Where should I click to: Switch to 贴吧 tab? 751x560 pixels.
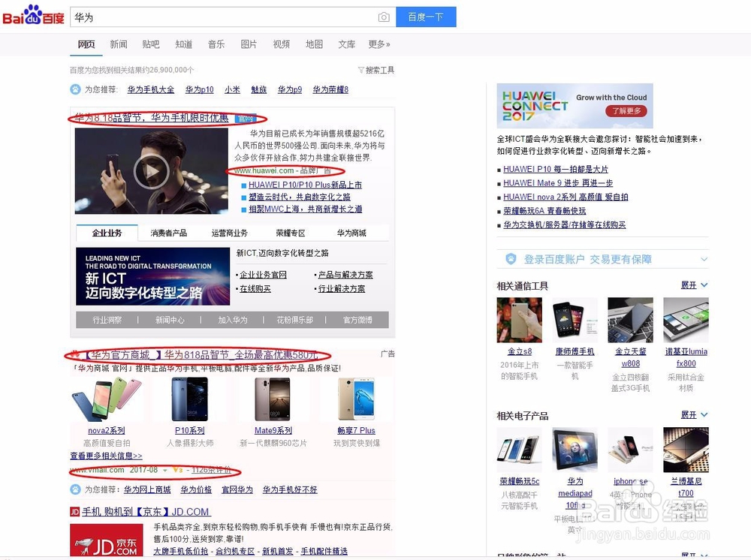pos(151,44)
